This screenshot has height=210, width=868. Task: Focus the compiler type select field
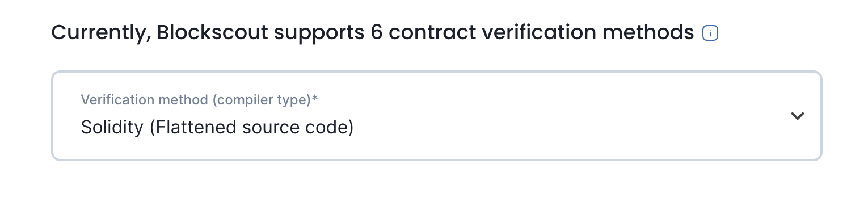pos(436,116)
